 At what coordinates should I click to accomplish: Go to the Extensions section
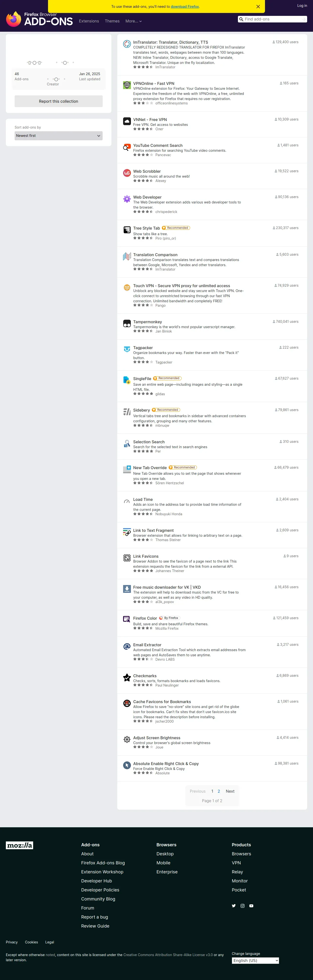(x=89, y=21)
